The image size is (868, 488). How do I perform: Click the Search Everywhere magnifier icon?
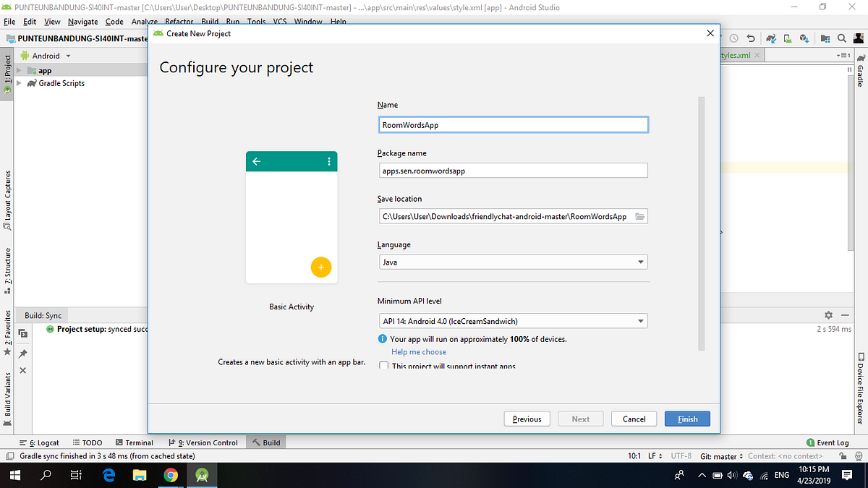(x=841, y=38)
